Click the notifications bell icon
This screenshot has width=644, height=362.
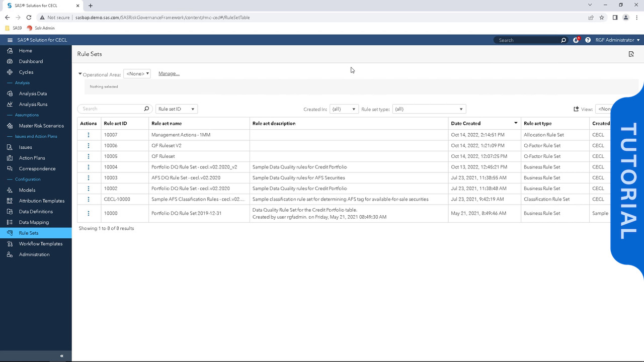(576, 40)
